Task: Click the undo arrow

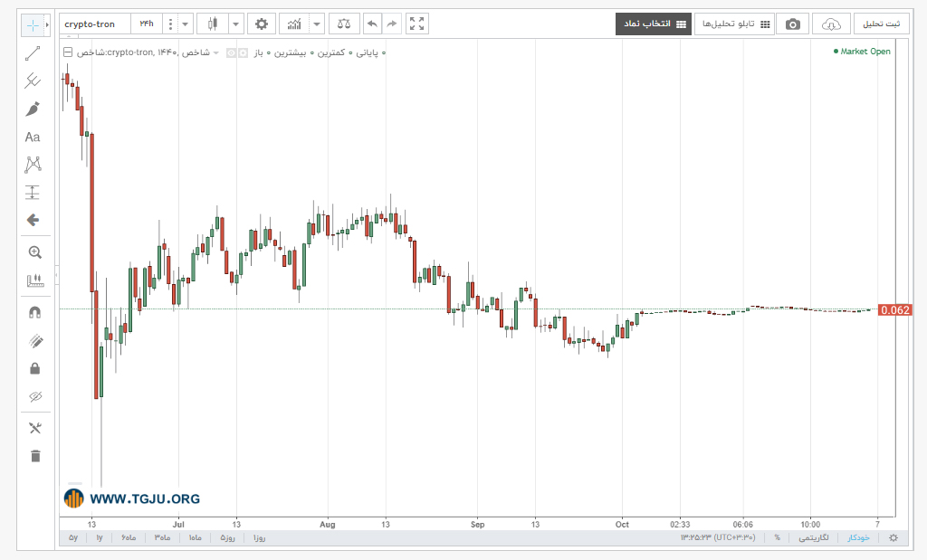Action: (372, 24)
